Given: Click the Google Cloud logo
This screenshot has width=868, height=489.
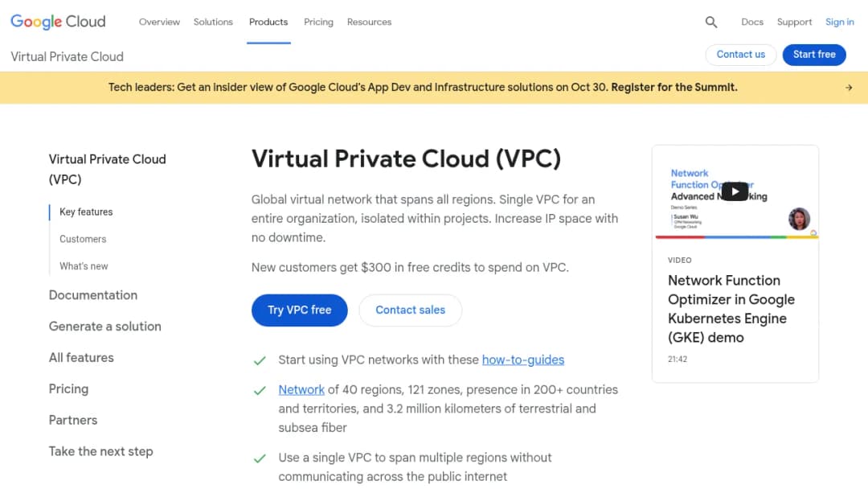Looking at the screenshot, I should click(x=58, y=22).
